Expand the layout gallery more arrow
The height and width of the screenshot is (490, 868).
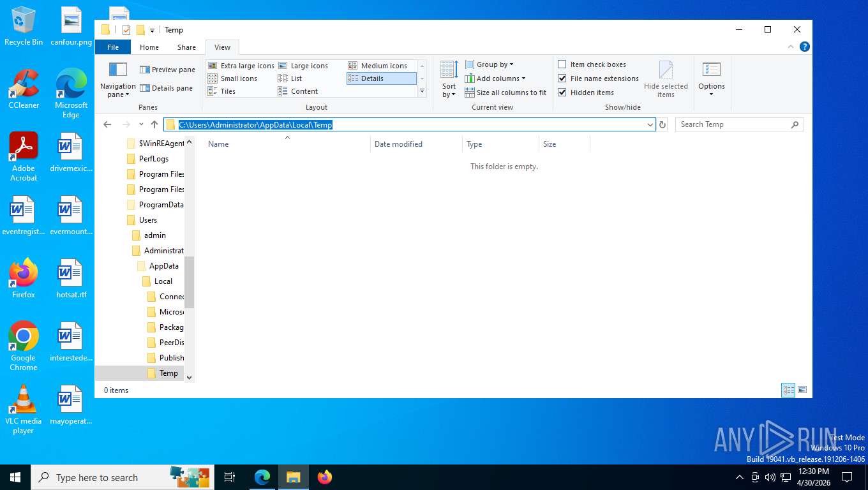pos(422,92)
